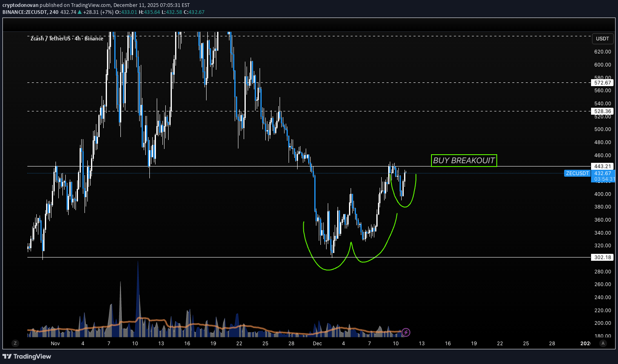Click the Z timezone icon
618x364 pixels.
[15, 343]
